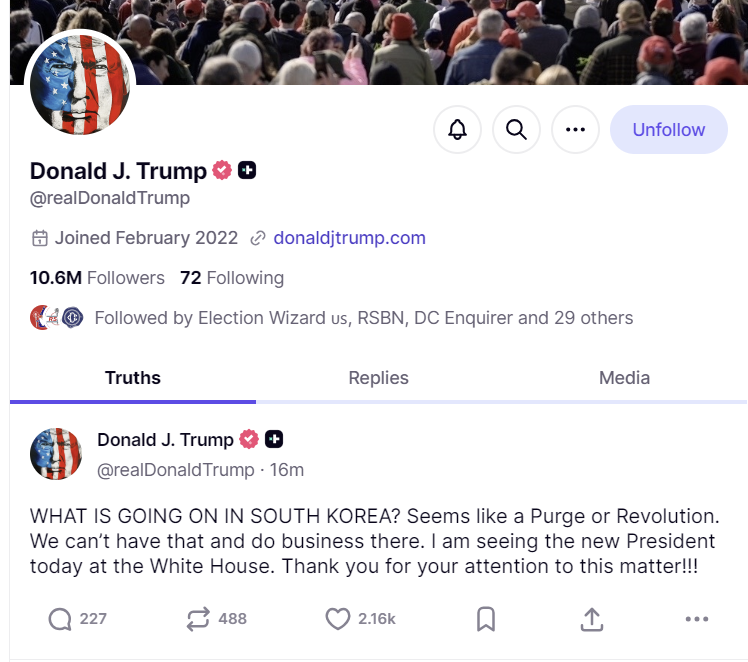
Task: Open followed-by Election Wizard mutuals list
Action: point(332,318)
